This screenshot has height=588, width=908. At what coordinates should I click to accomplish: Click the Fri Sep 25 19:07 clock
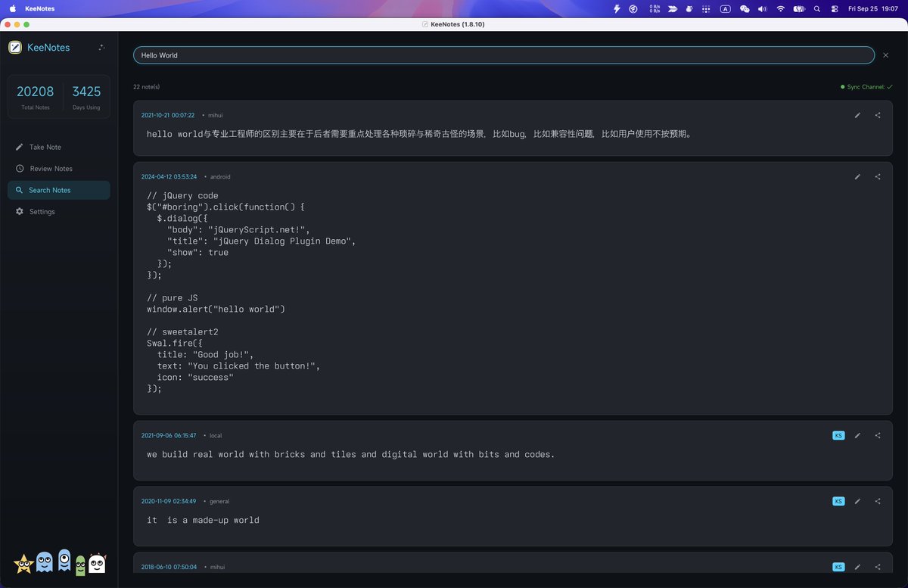tap(873, 8)
